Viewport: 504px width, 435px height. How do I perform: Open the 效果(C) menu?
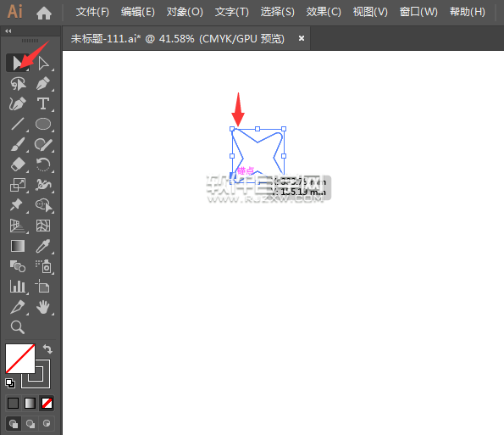324,12
